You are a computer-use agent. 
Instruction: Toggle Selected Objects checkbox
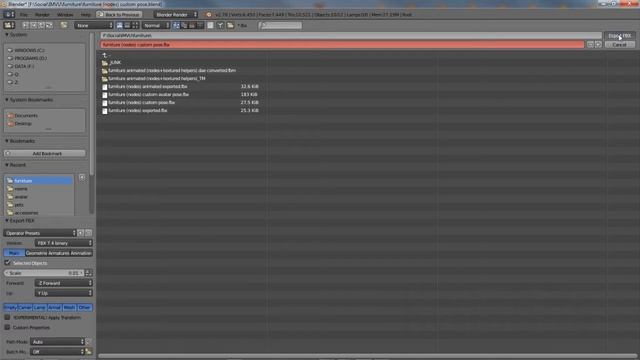(x=7, y=263)
